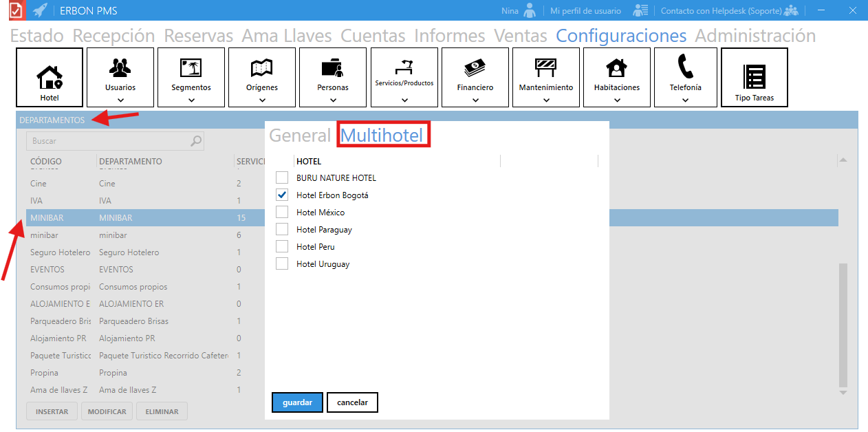This screenshot has height=432, width=868.
Task: Click the Mantenimiento barrier icon
Action: click(545, 67)
